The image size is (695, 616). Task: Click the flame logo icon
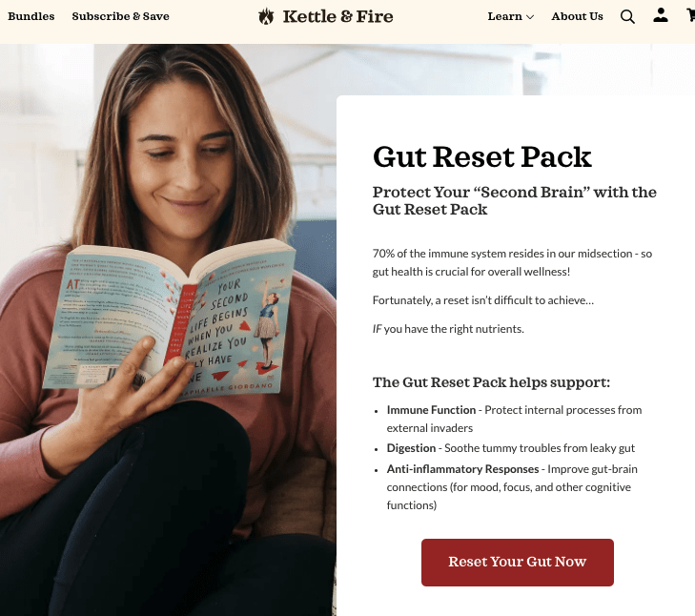click(266, 16)
